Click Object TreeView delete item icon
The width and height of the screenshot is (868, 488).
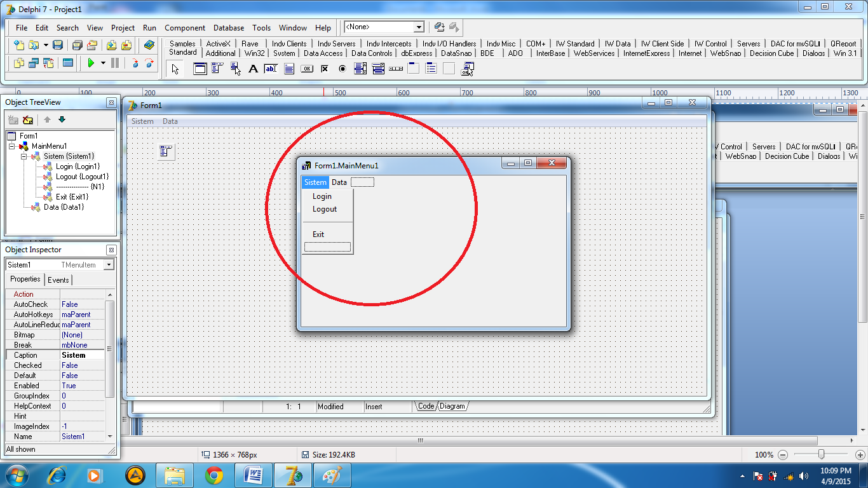coord(28,119)
